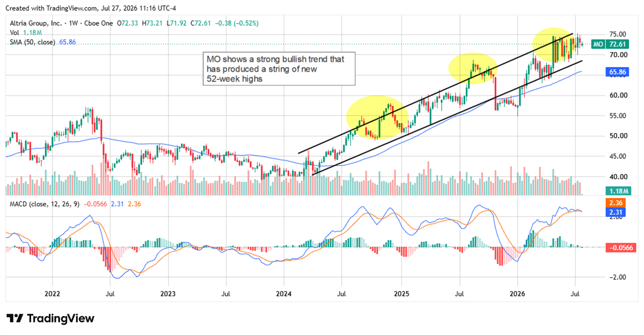
Task: Click the TradingView logo at bottom left
Action: pos(50,318)
